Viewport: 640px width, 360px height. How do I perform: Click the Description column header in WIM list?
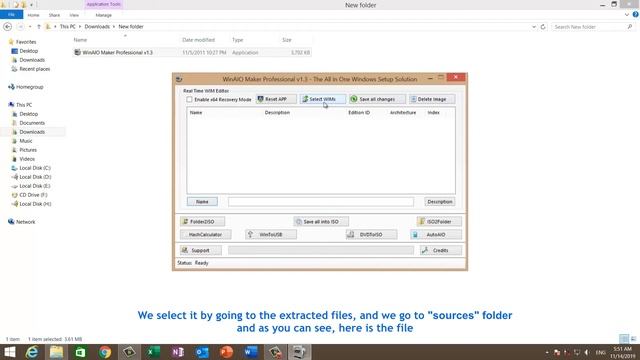pyautogui.click(x=277, y=113)
